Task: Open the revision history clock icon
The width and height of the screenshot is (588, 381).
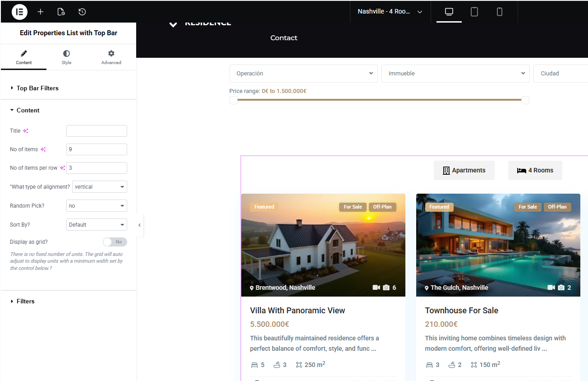Action: tap(82, 12)
